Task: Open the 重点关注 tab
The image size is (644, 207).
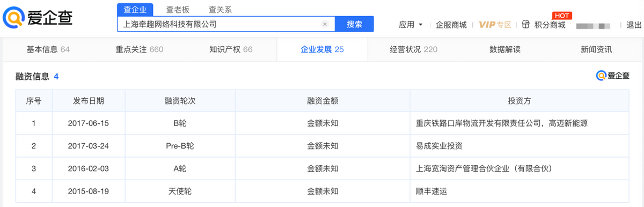Action: 140,49
